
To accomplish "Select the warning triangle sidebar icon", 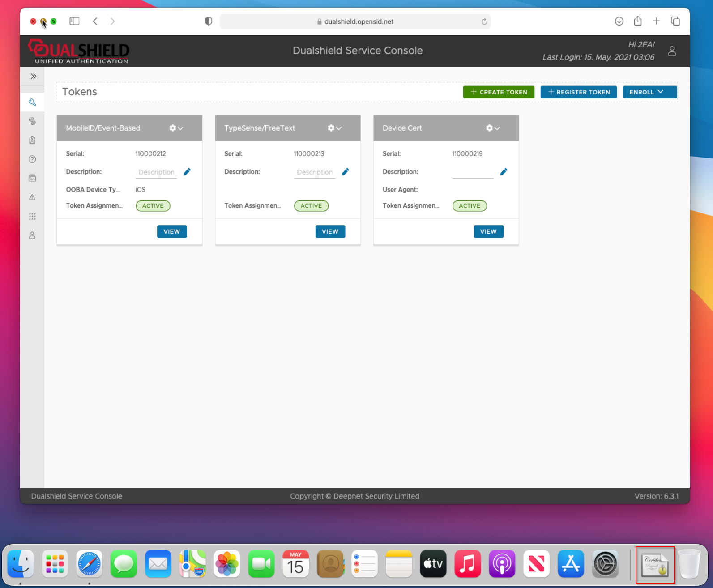I will click(32, 197).
